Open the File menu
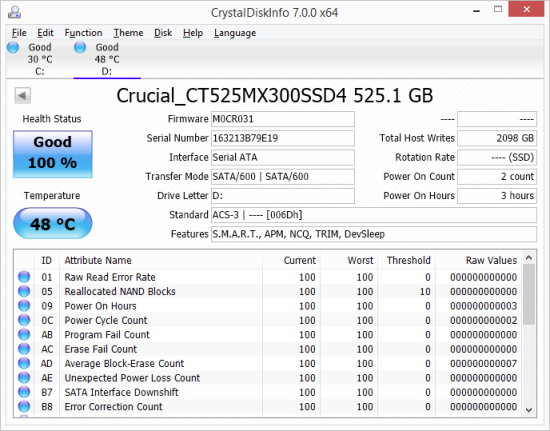This screenshot has width=550, height=431. click(19, 33)
